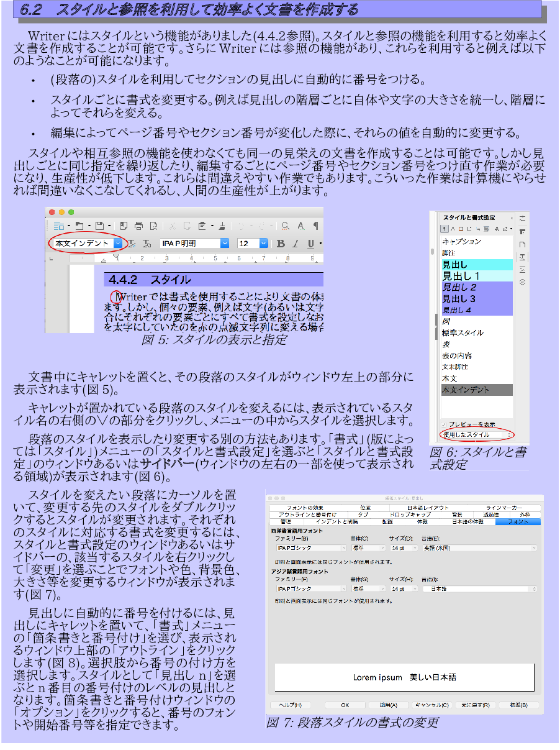Select Paragraph styles icon in styles panel

click(x=444, y=229)
